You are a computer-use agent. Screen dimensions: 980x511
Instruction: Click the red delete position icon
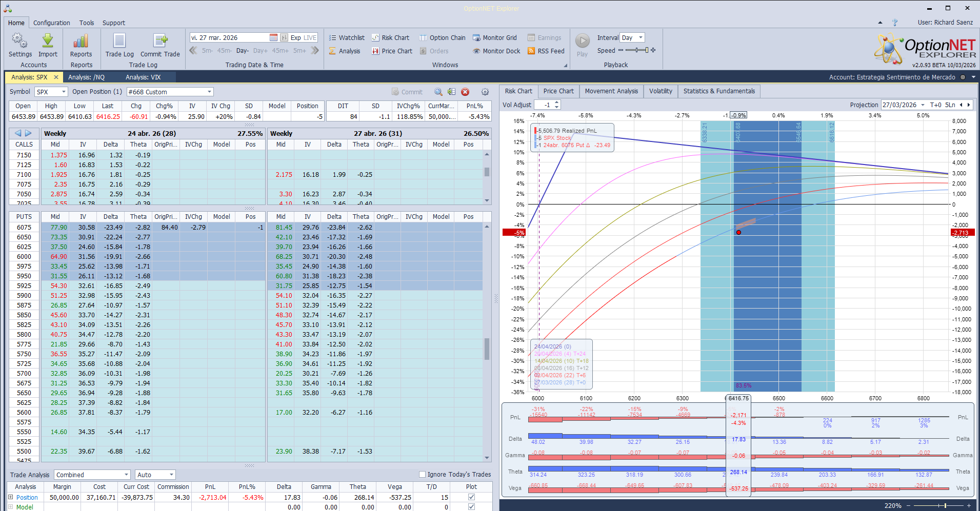tap(465, 92)
